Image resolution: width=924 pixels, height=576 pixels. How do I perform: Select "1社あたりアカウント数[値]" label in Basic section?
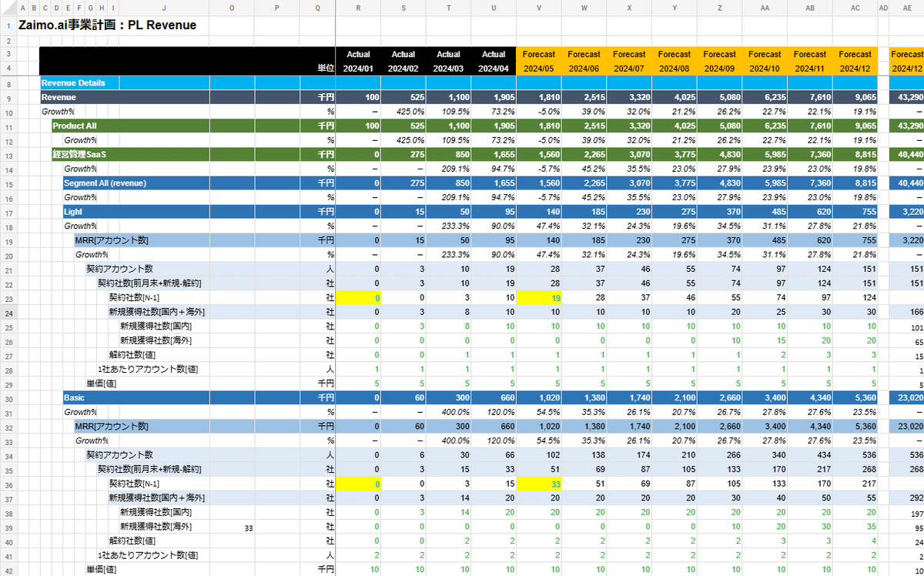pyautogui.click(x=148, y=555)
